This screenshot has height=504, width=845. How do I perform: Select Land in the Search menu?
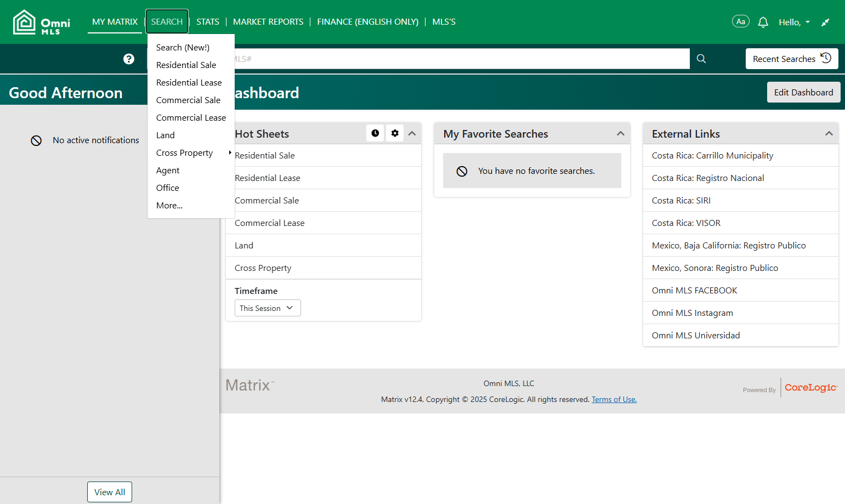click(x=191, y=135)
